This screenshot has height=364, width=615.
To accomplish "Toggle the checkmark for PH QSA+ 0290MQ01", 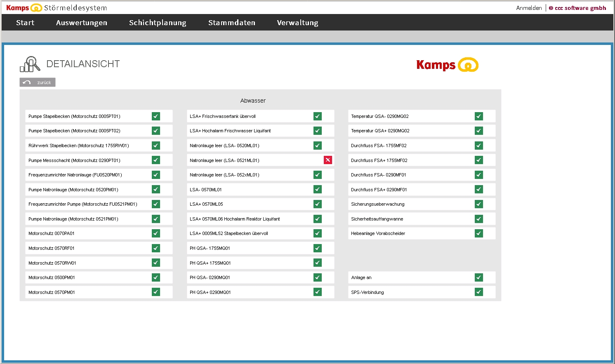I will [x=317, y=292].
